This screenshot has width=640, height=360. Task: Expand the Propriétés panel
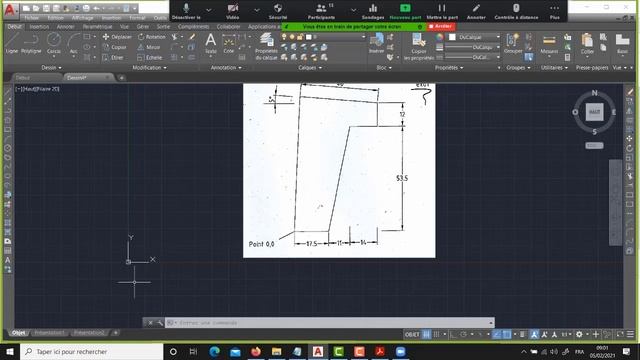(449, 68)
